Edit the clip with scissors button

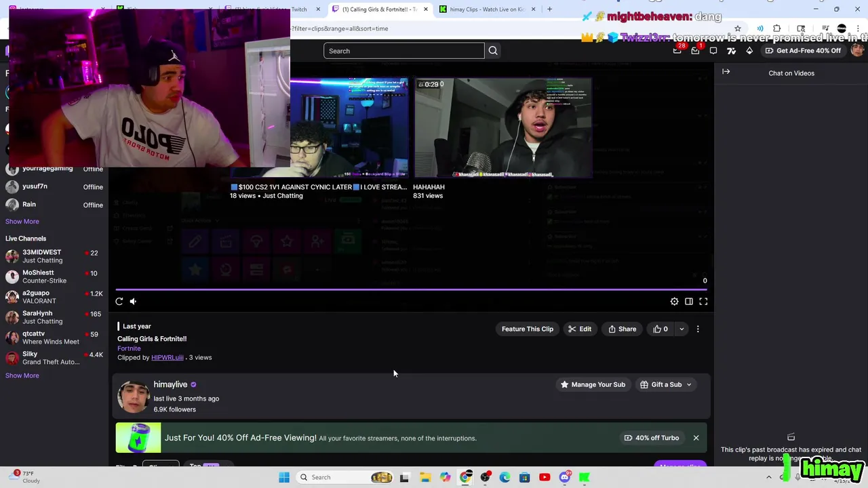[x=580, y=329]
